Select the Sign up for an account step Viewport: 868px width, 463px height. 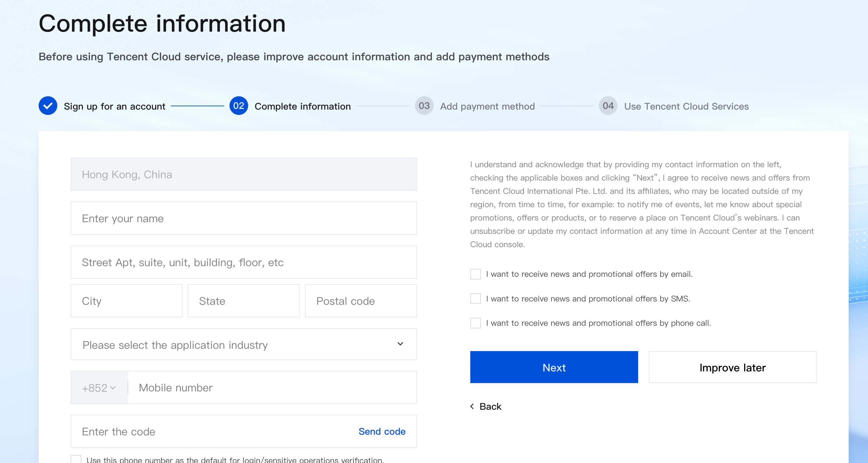pyautogui.click(x=115, y=106)
